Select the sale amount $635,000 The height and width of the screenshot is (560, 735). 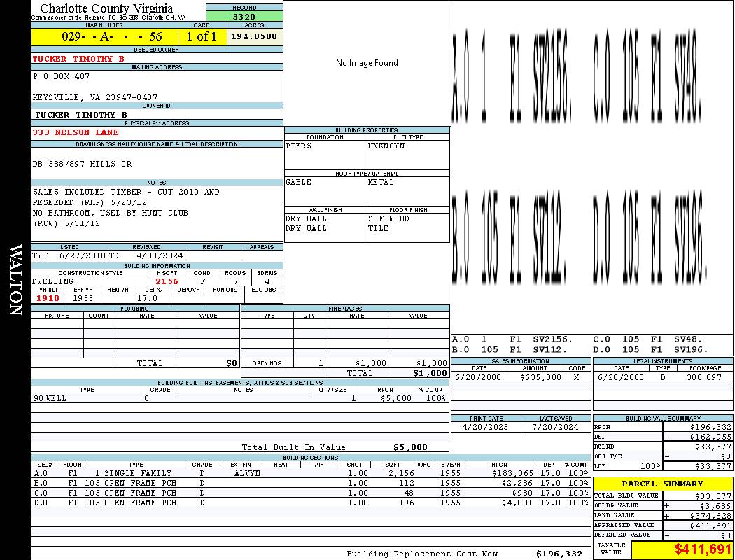[540, 378]
